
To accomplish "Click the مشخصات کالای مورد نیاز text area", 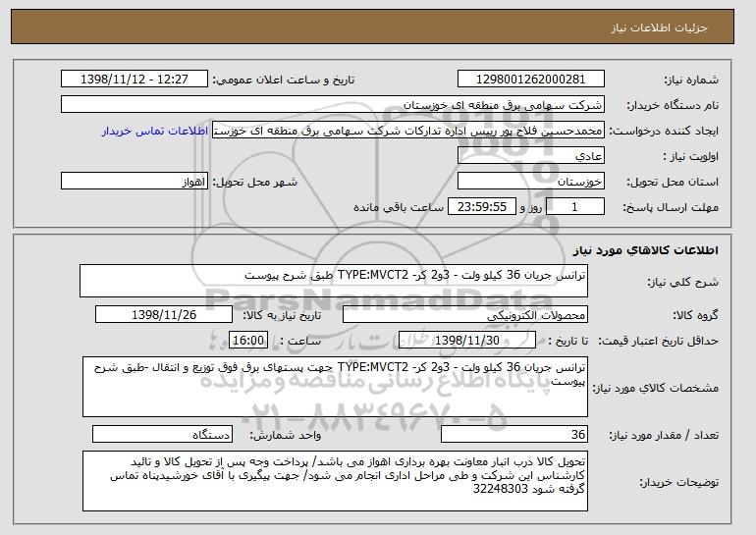I will click(x=335, y=387).
